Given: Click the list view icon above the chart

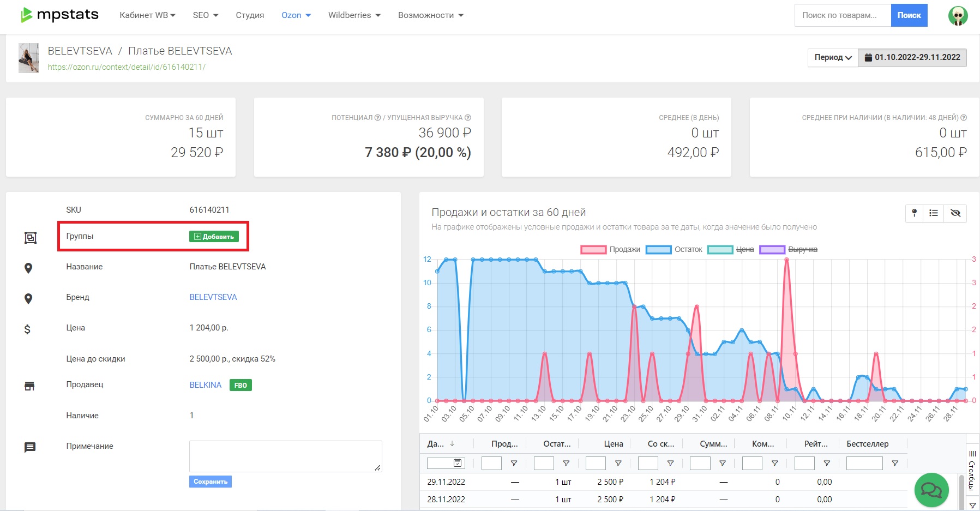Looking at the screenshot, I should [x=934, y=213].
